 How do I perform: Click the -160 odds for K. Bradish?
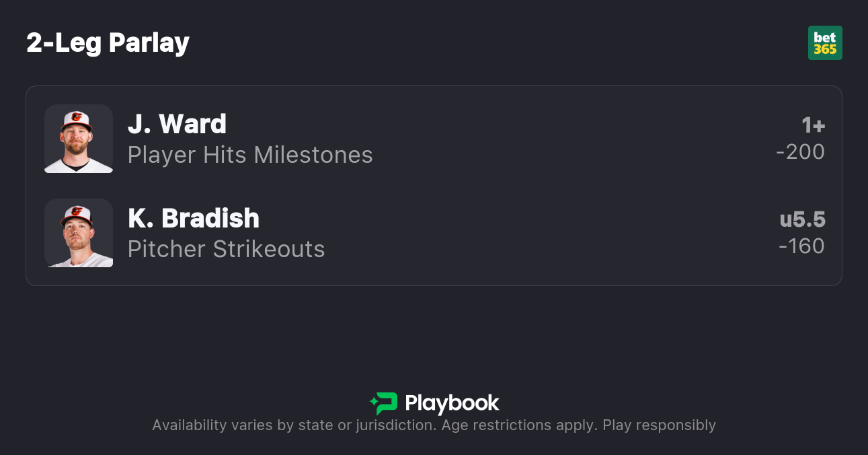coord(801,246)
